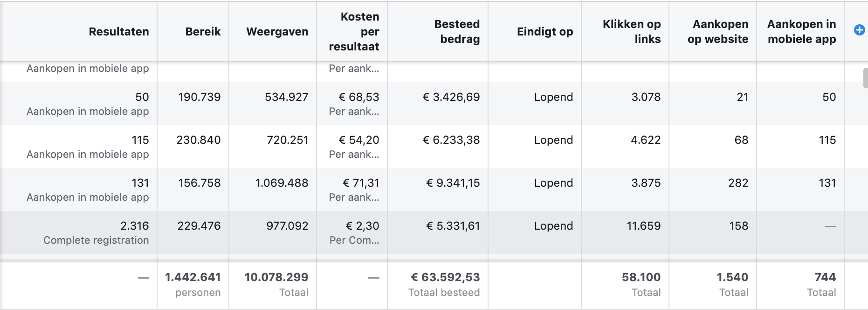Sort by Aankopen op website header
This screenshot has height=310, width=868.
718,32
